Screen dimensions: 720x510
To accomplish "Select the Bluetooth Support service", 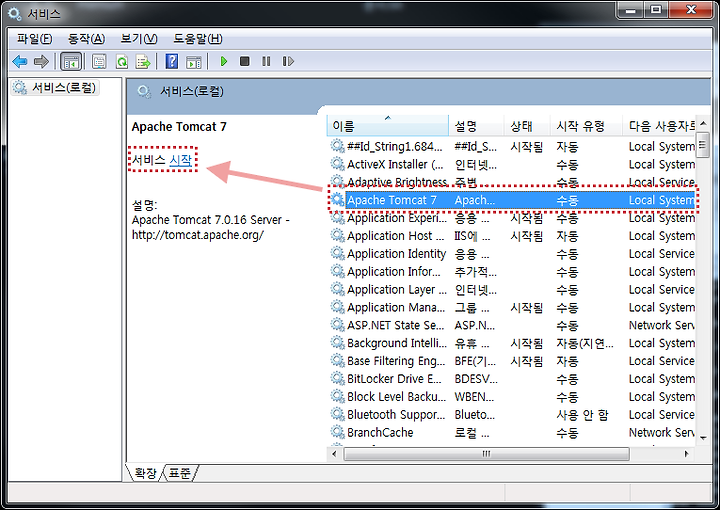I will 512,415.
